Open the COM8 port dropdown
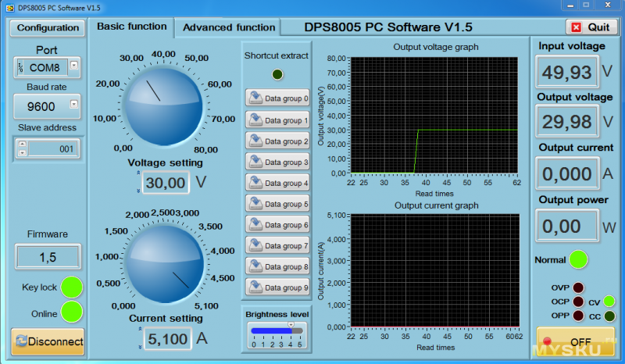Viewport: 625px width, 364px height. 74,65
